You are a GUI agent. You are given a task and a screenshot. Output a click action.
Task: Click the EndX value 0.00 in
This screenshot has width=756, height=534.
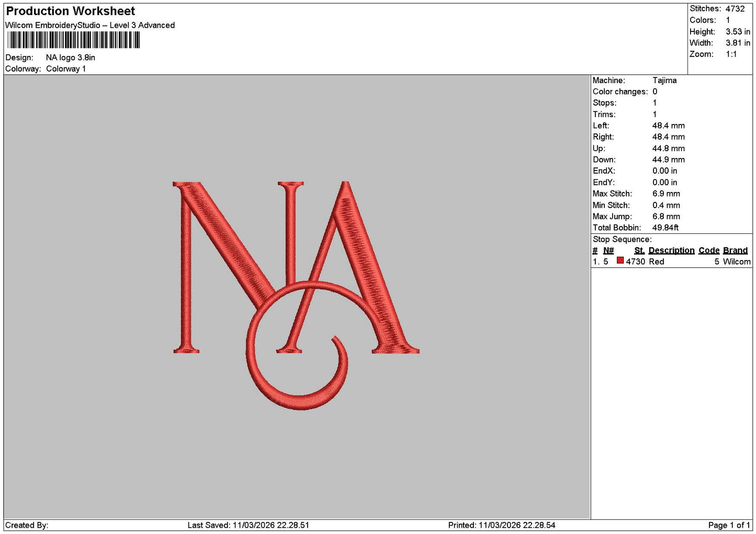pos(664,171)
